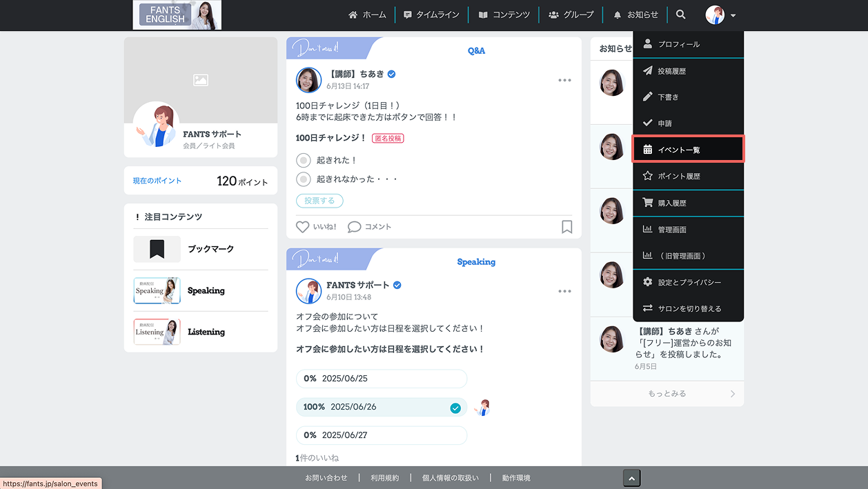The height and width of the screenshot is (489, 868).
Task: Open お知らせ bell in the navigation bar
Action: pyautogui.click(x=635, y=14)
